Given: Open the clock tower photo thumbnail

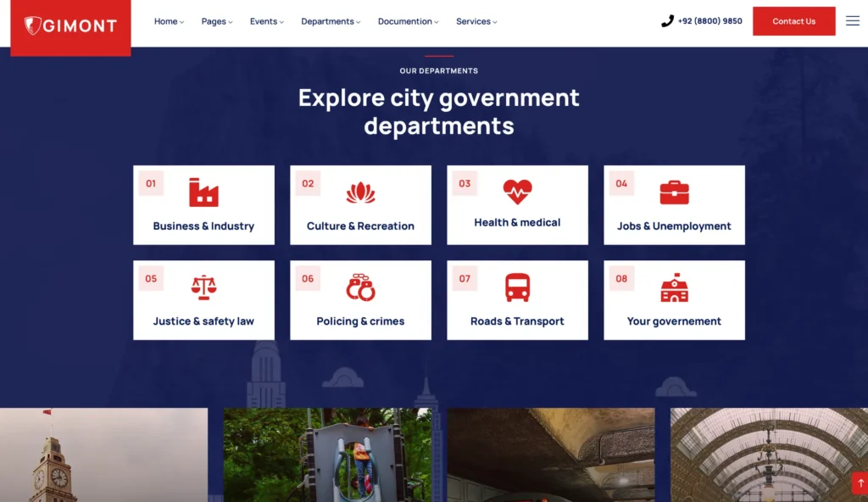Looking at the screenshot, I should coord(103,455).
